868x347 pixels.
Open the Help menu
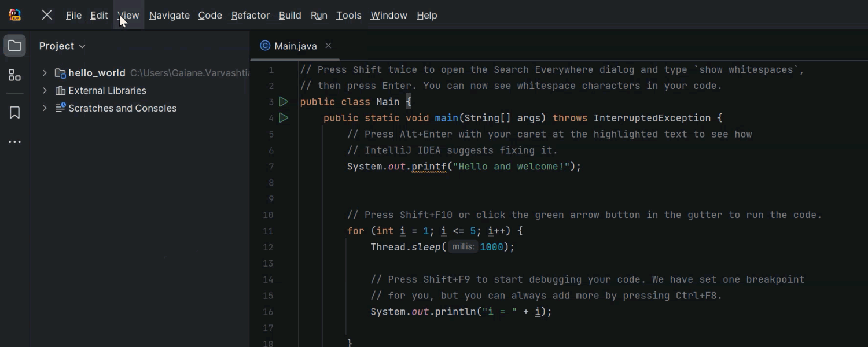[426, 15]
